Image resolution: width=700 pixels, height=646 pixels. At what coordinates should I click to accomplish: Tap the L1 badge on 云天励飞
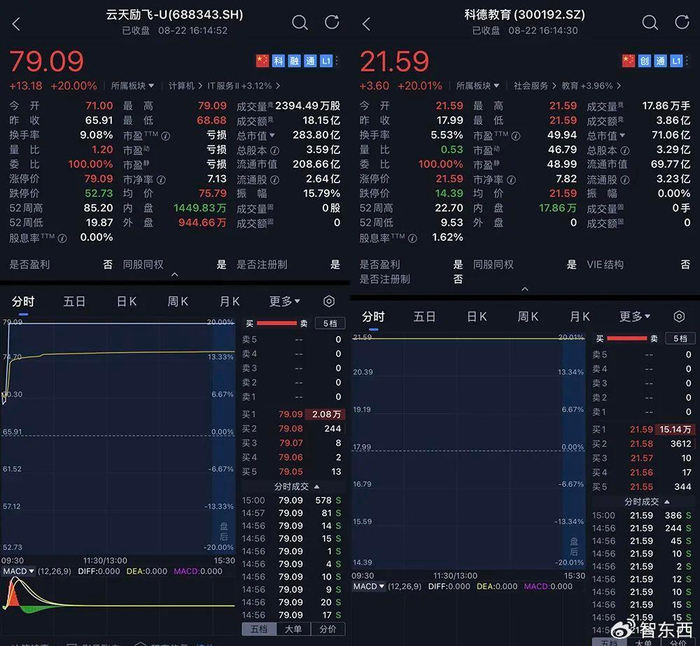tap(326, 61)
